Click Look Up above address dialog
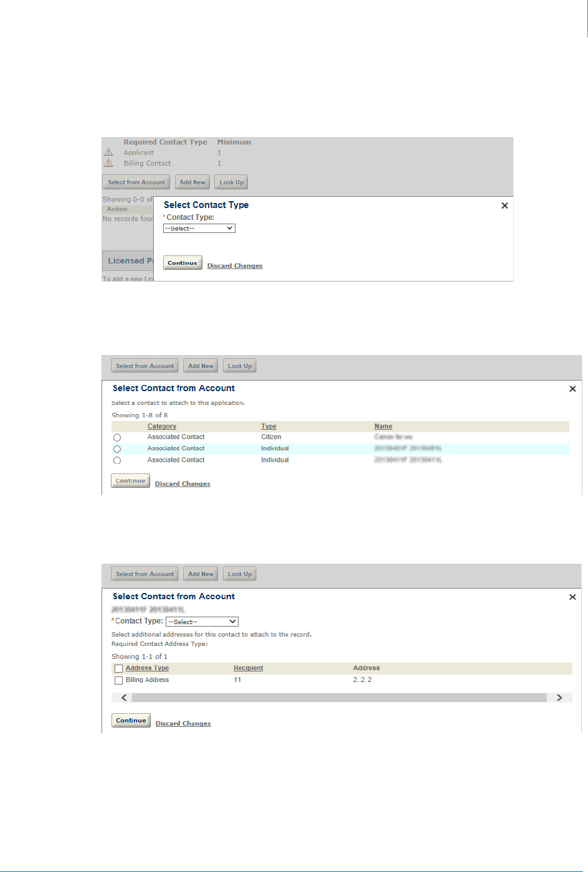Screen dimensions: 588x872 pos(240,574)
